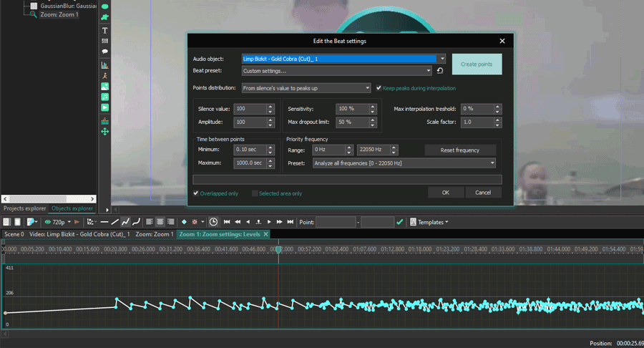
Task: Insert an image object
Action: pos(104,86)
